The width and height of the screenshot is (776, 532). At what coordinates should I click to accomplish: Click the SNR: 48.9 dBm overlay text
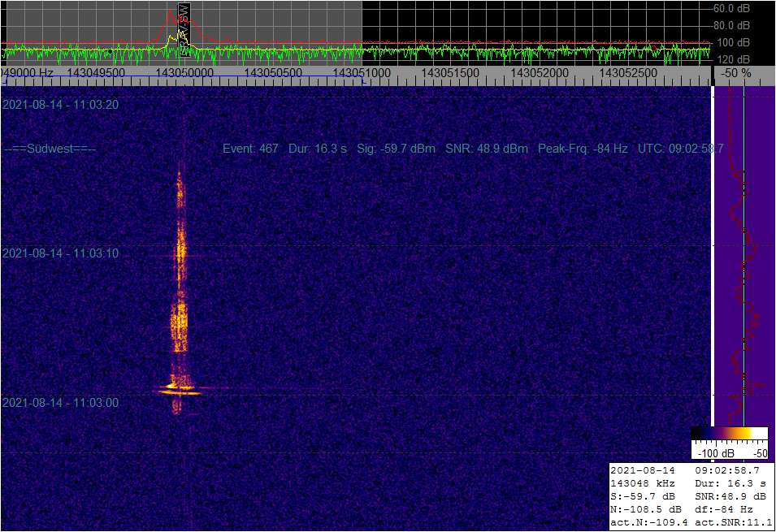[487, 149]
